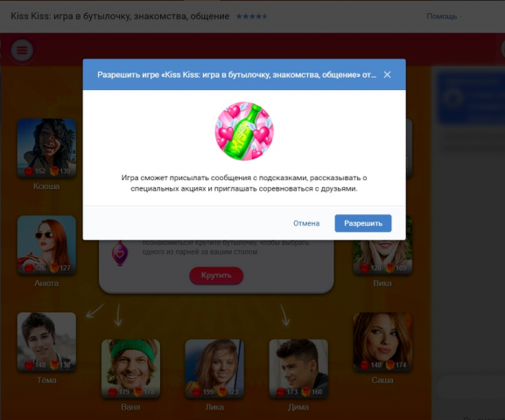Image resolution: width=505 pixels, height=420 pixels.
Task: Close the permission dialog with X
Action: [x=387, y=74]
